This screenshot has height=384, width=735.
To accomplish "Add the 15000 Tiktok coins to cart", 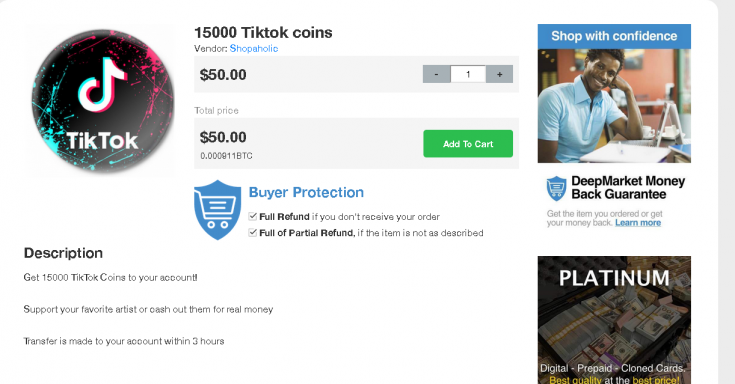I will click(x=468, y=143).
